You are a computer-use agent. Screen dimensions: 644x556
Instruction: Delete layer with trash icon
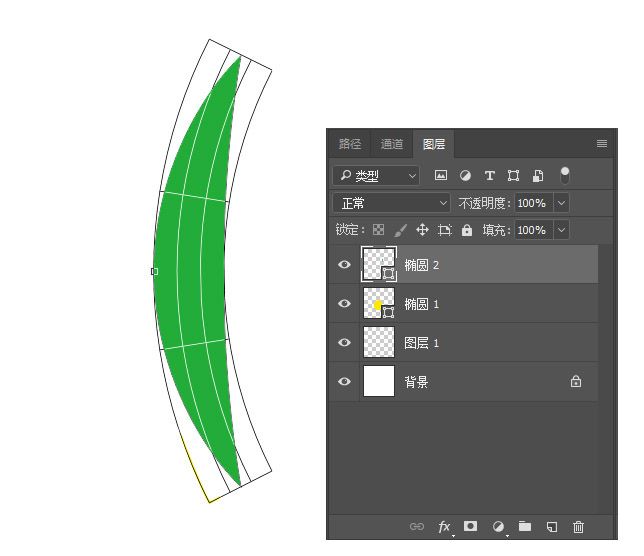click(x=578, y=526)
